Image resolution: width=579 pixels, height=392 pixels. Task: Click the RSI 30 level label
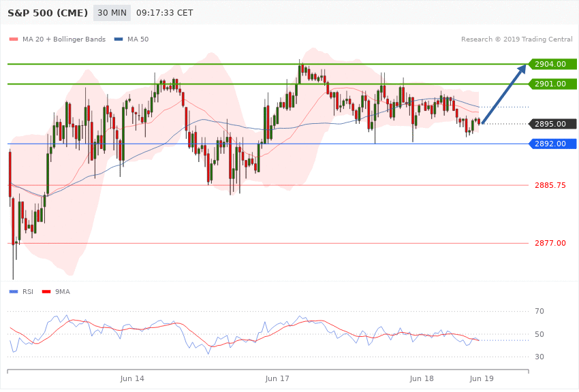pyautogui.click(x=539, y=357)
